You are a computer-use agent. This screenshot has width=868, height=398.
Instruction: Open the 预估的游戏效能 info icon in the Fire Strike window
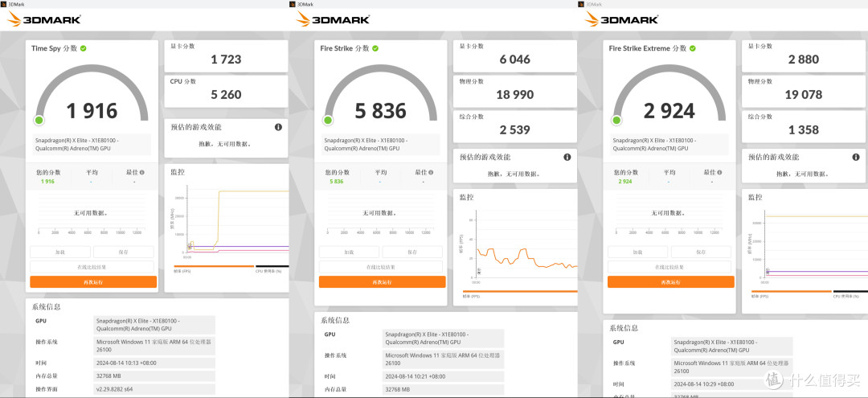[567, 158]
